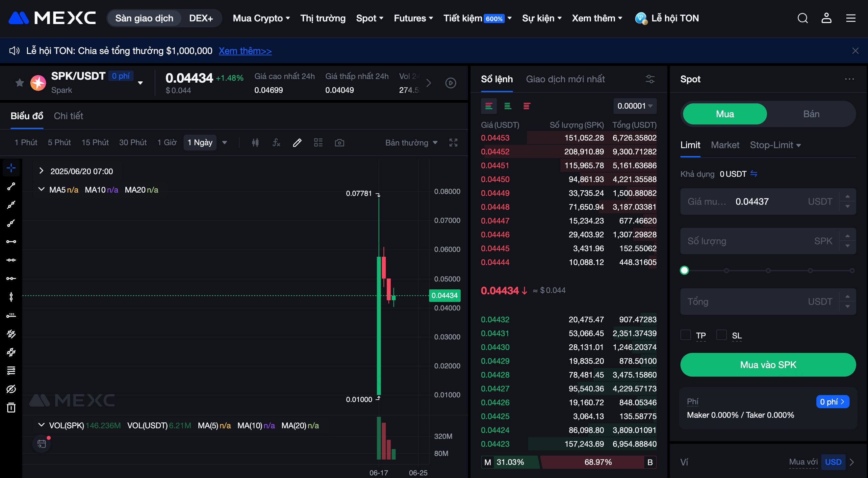Open the Mua Crypto menu
868x478 pixels.
[261, 18]
